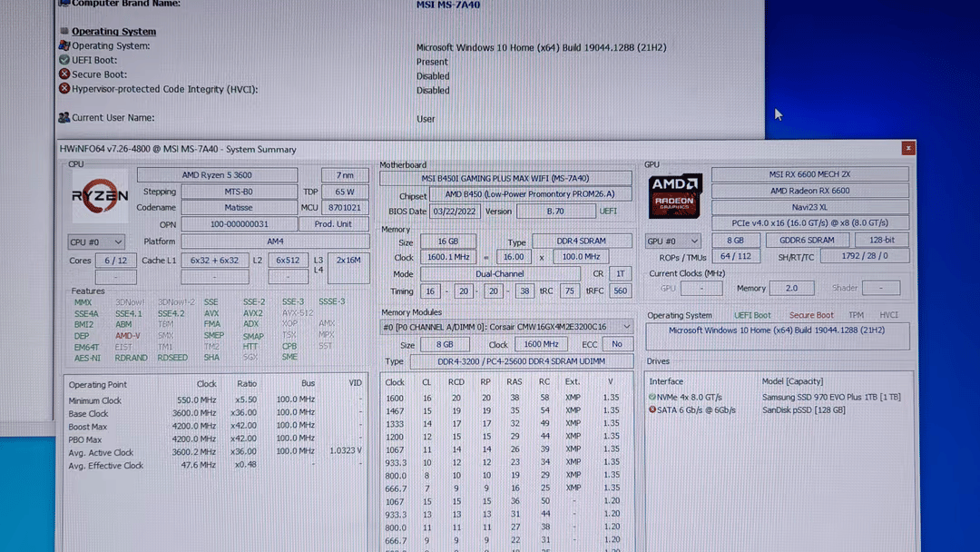Click the ECC No value
The height and width of the screenshot is (552, 980).
(617, 344)
